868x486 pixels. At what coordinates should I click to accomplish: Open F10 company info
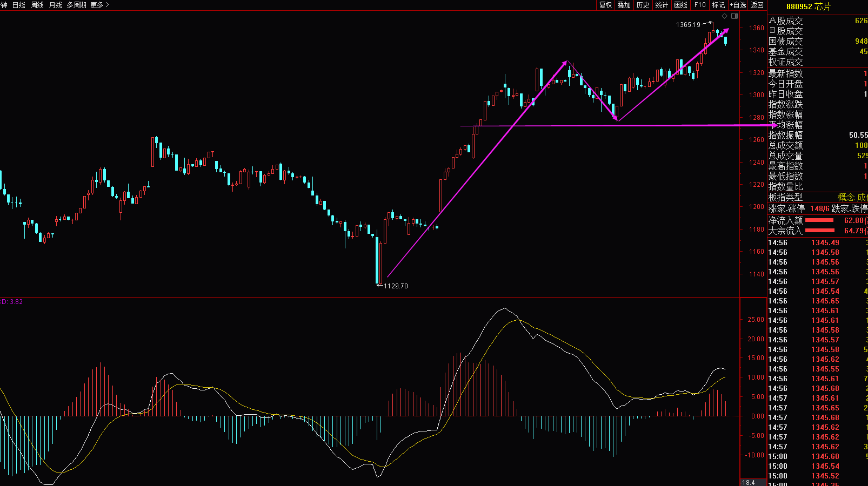pos(700,5)
